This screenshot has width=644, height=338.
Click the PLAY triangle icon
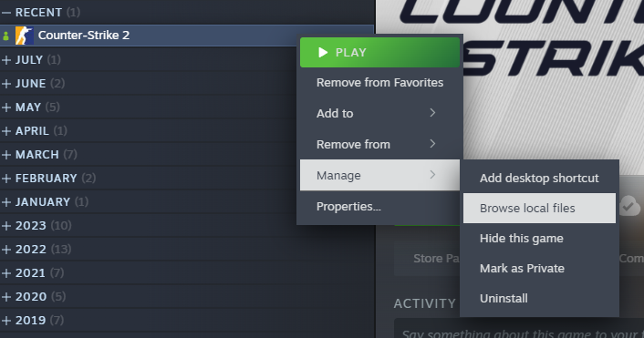coord(323,52)
